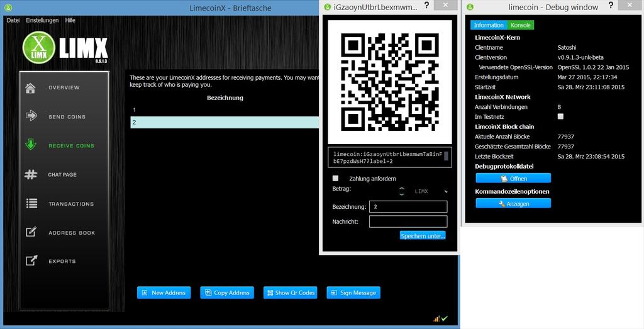Click URI text box scrollbar
This screenshot has height=329, width=644.
click(x=446, y=157)
